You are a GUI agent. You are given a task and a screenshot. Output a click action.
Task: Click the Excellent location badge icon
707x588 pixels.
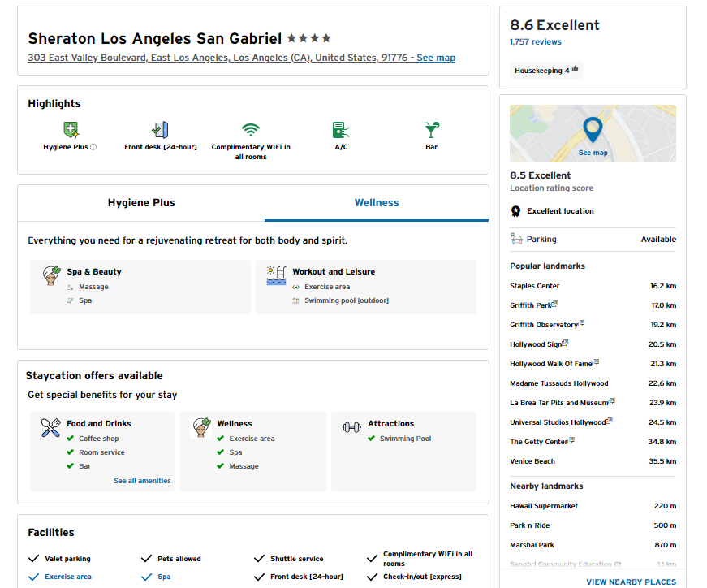[x=515, y=211]
